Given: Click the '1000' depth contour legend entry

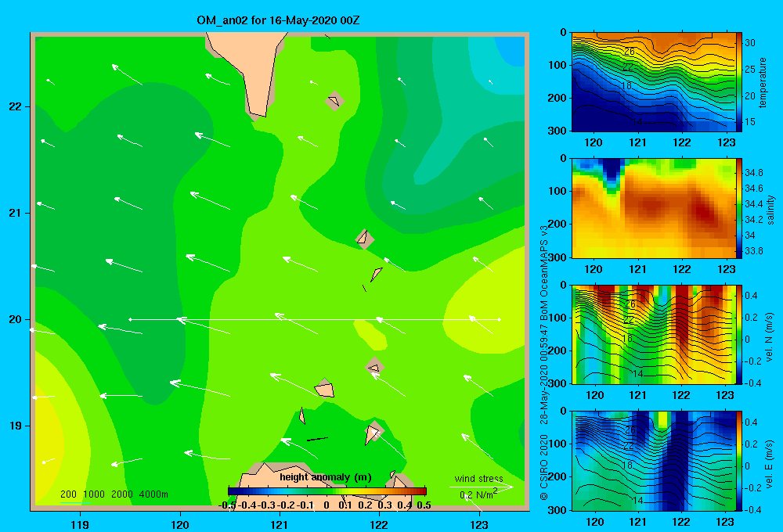Looking at the screenshot, I should pyautogui.click(x=94, y=494).
